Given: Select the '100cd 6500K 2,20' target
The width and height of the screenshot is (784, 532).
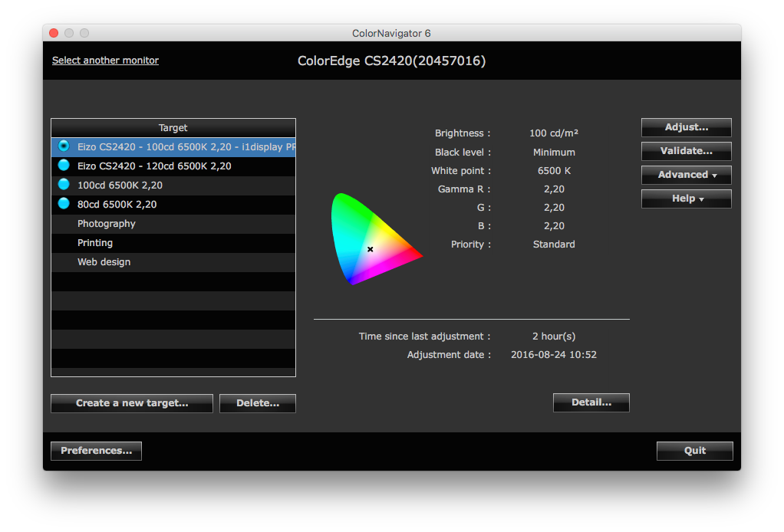Looking at the screenshot, I should point(173,186).
